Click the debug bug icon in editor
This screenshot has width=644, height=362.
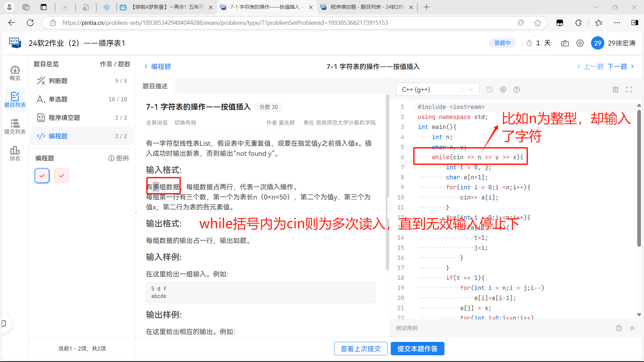pos(615,89)
